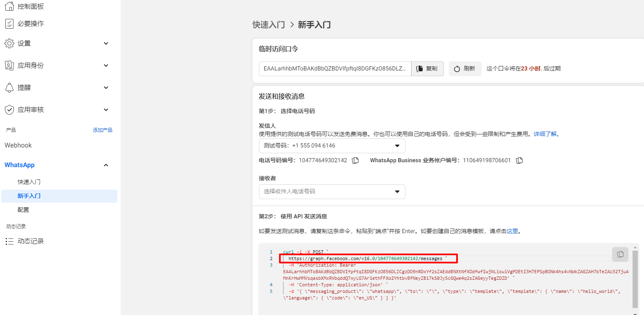Click the 控制面板 home icon
This screenshot has height=315, width=644.
coord(9,6)
